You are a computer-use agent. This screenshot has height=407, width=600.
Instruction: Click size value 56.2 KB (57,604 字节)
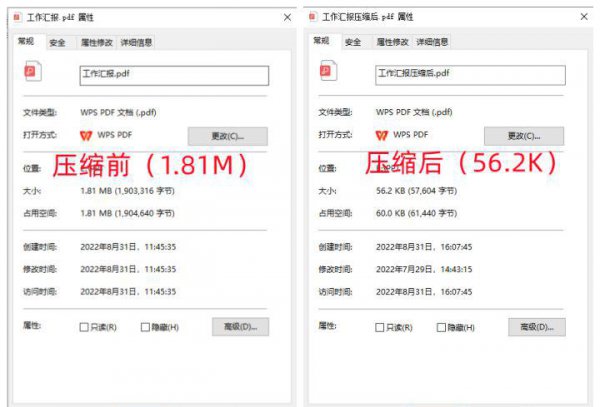(x=416, y=191)
